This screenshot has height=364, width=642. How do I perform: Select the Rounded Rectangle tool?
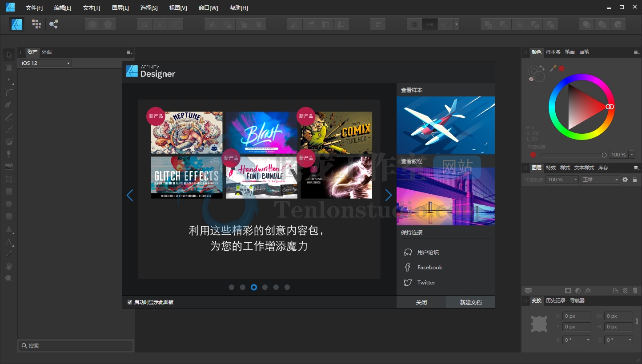pyautogui.click(x=9, y=216)
